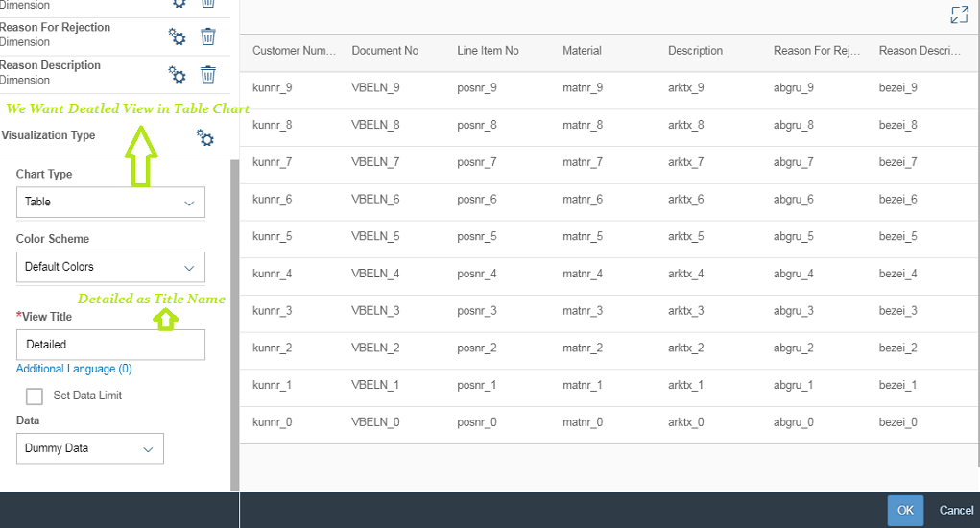Click the View Title input field
This screenshot has height=528, width=980.
coord(110,345)
